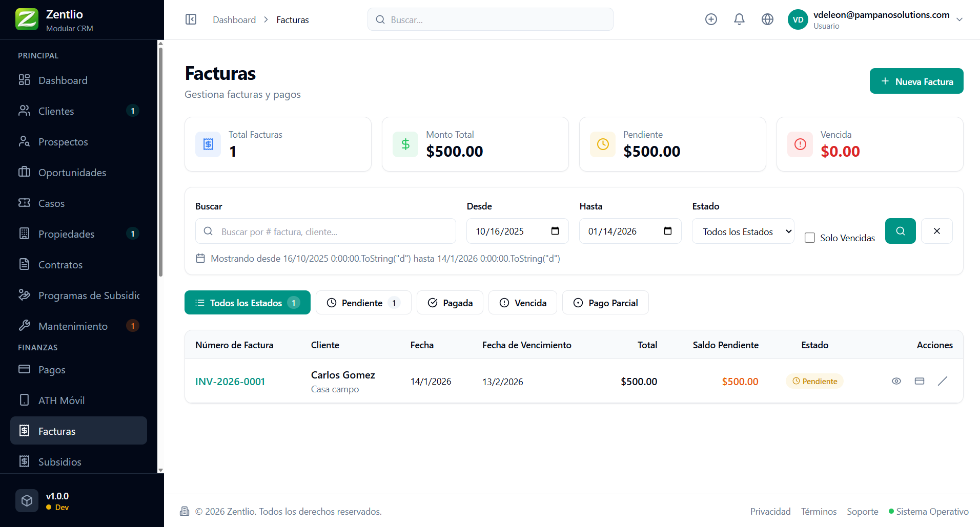
Task: Open Mantenimiento in the sidebar
Action: point(73,326)
